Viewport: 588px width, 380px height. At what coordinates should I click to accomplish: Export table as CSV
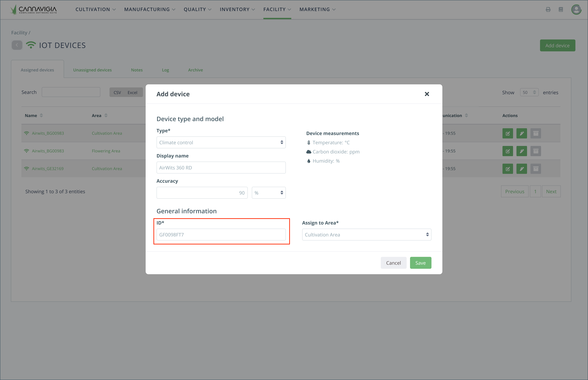point(117,92)
